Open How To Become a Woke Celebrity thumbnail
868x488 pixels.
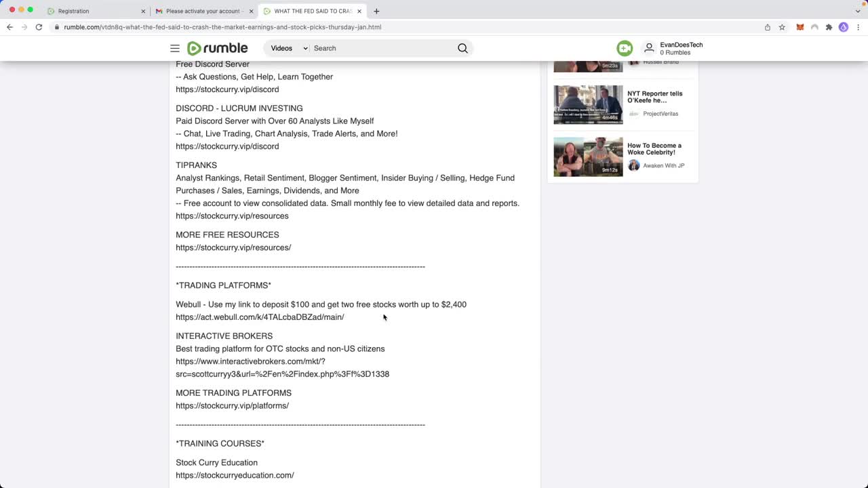click(x=588, y=157)
